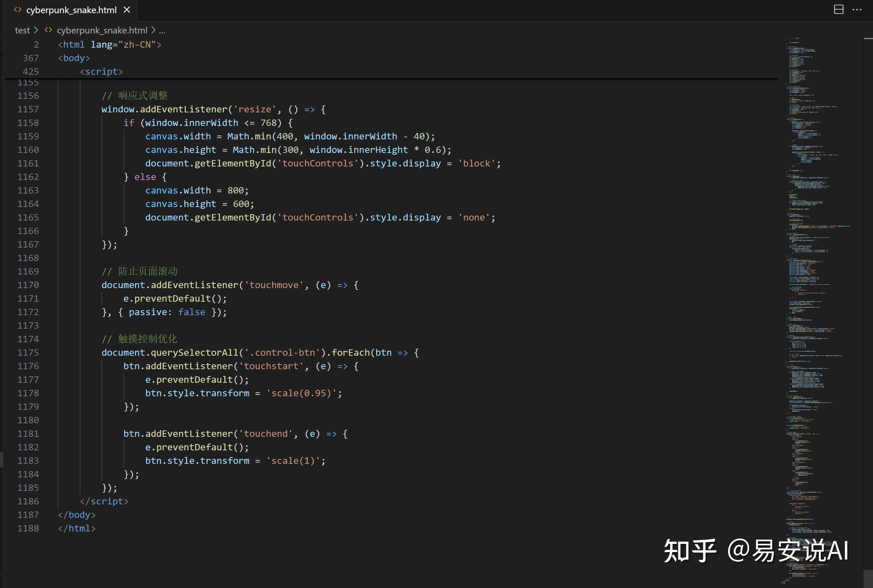Expand the breadcrumb ellipsis segment

pos(162,30)
